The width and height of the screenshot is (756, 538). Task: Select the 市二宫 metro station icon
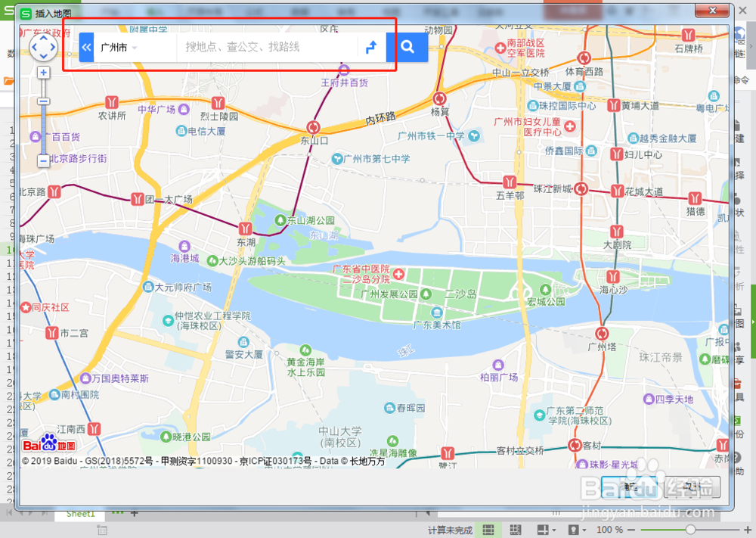[x=52, y=333]
